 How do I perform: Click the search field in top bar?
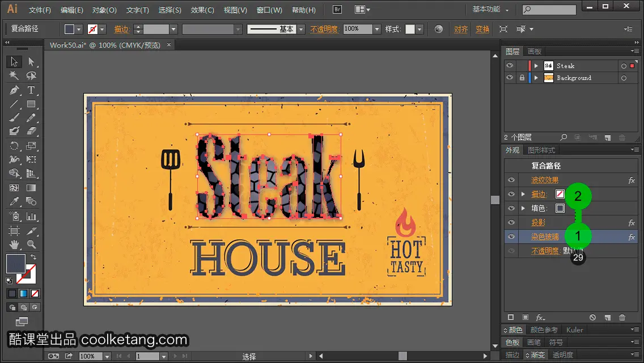point(549,10)
